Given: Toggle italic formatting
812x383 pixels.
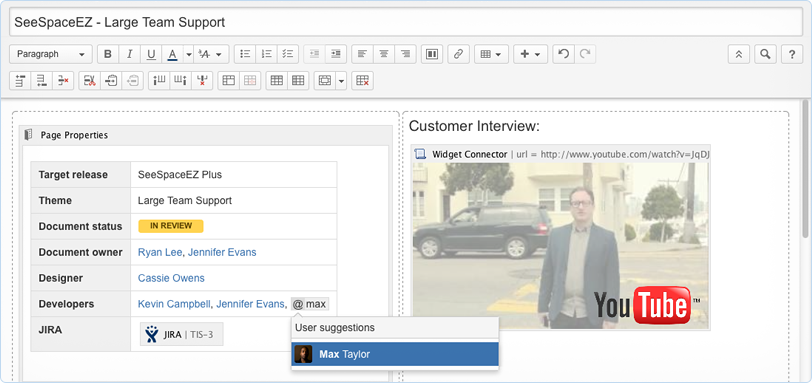Looking at the screenshot, I should pyautogui.click(x=129, y=54).
